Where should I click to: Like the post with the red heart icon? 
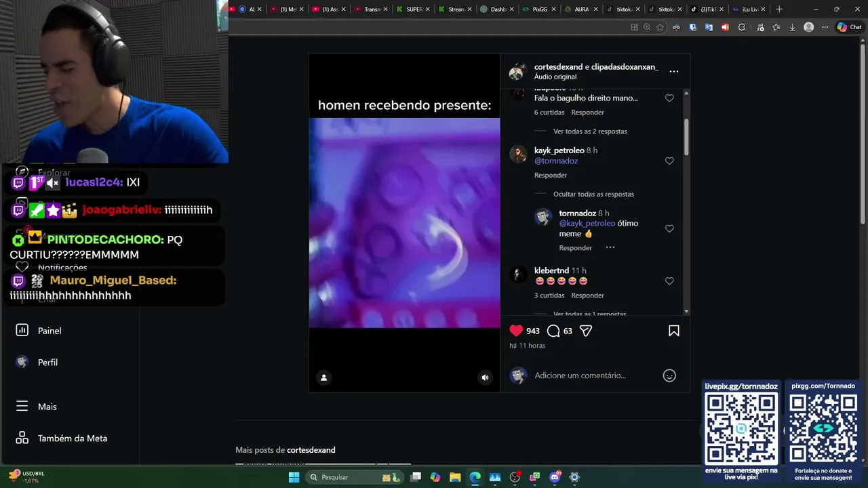[516, 331]
